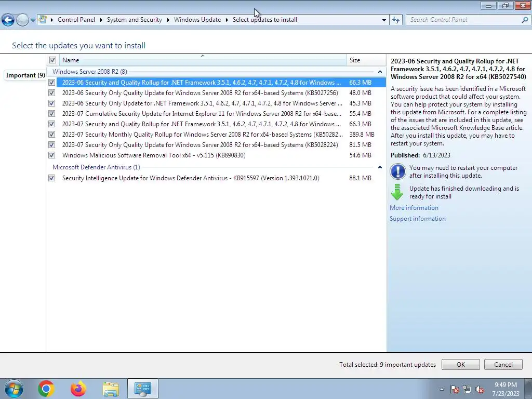Uncheck 2023-06 Security Only Update .NET checkbox

[x=51, y=103]
